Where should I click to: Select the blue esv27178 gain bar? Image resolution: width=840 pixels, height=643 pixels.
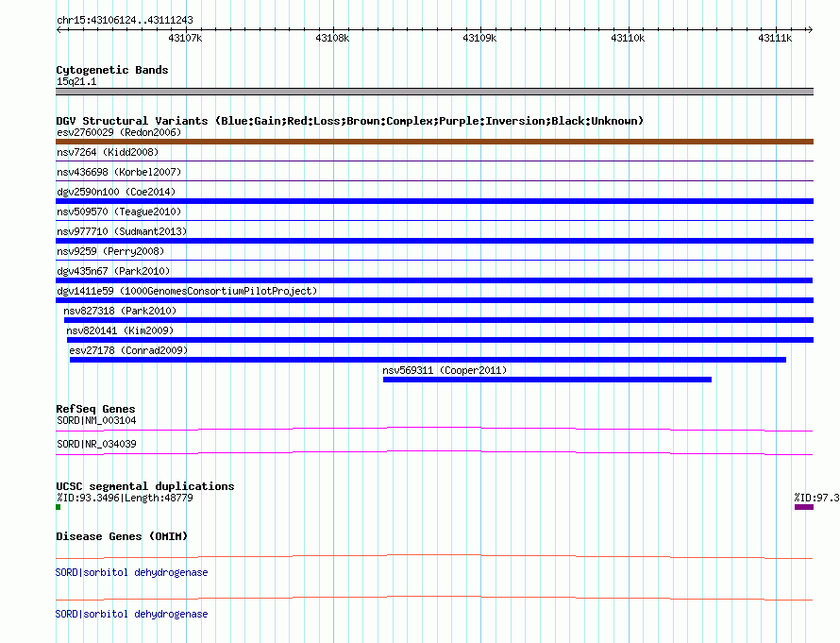[x=428, y=360]
